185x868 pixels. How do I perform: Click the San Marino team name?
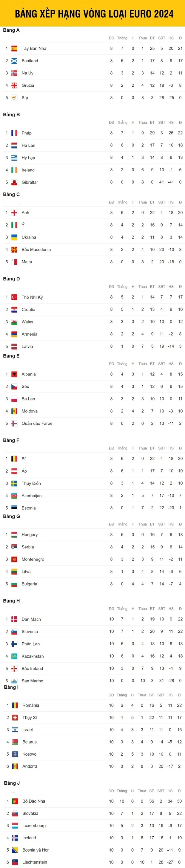32,681
